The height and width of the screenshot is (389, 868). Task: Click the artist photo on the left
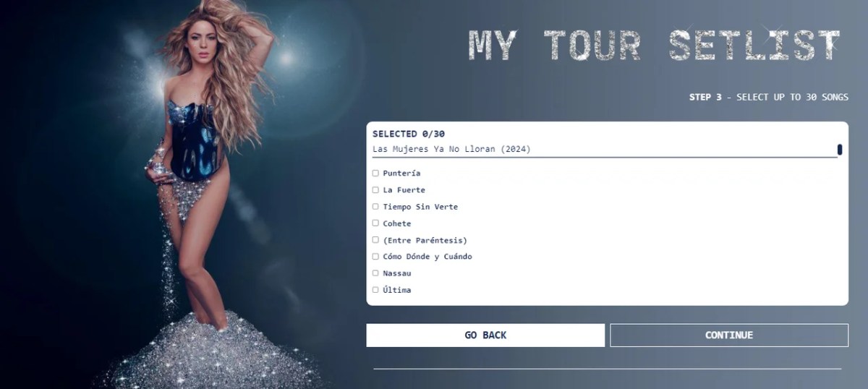(x=210, y=194)
